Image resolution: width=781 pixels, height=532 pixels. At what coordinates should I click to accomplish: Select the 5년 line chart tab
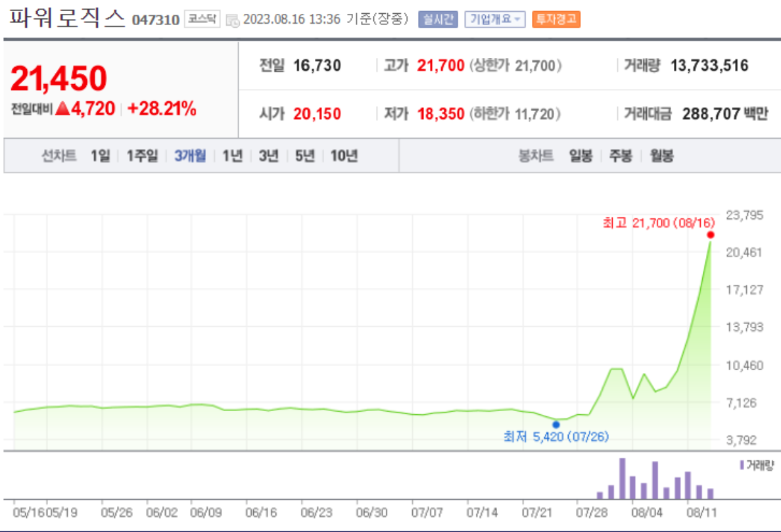pos(305,156)
